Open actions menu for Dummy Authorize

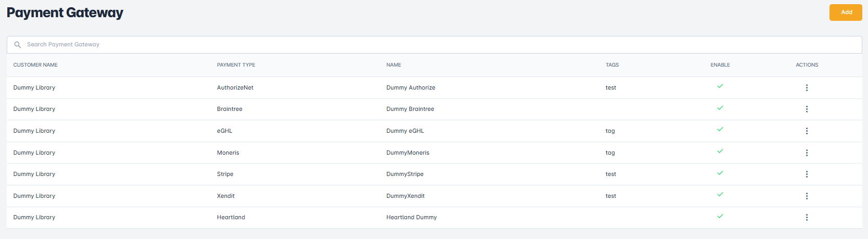click(807, 88)
